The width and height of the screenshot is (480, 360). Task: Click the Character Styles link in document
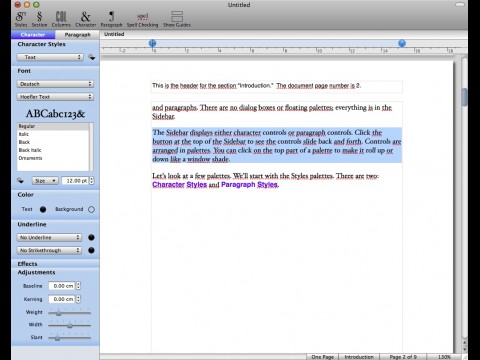(180, 185)
